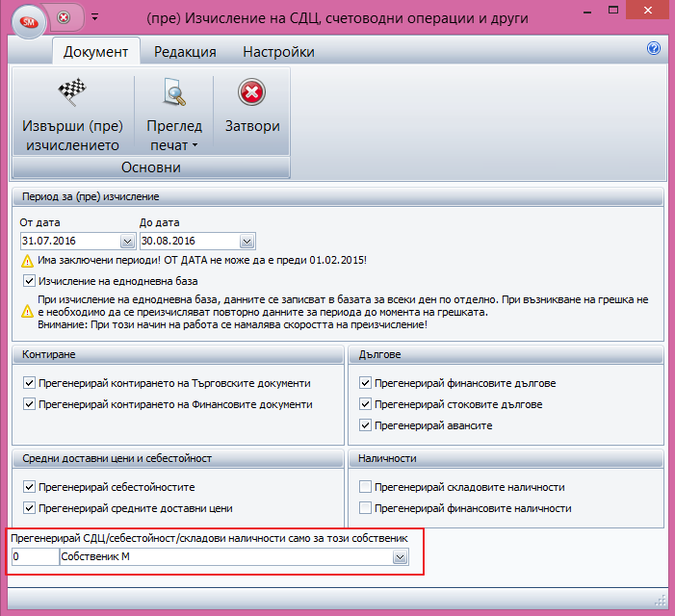Open the От дата calendar dropdown
The image size is (675, 616).
(x=127, y=242)
